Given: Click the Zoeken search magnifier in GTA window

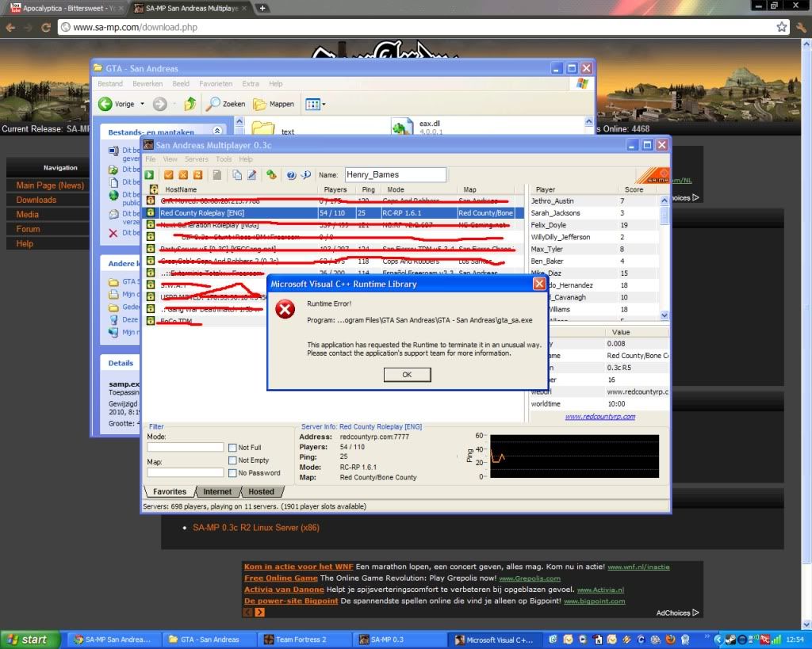Looking at the screenshot, I should [x=213, y=104].
